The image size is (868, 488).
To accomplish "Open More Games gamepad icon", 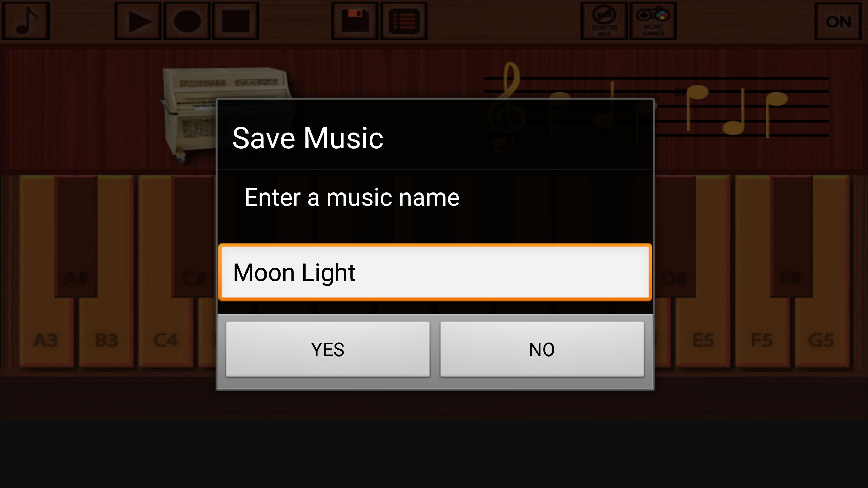I will [653, 21].
